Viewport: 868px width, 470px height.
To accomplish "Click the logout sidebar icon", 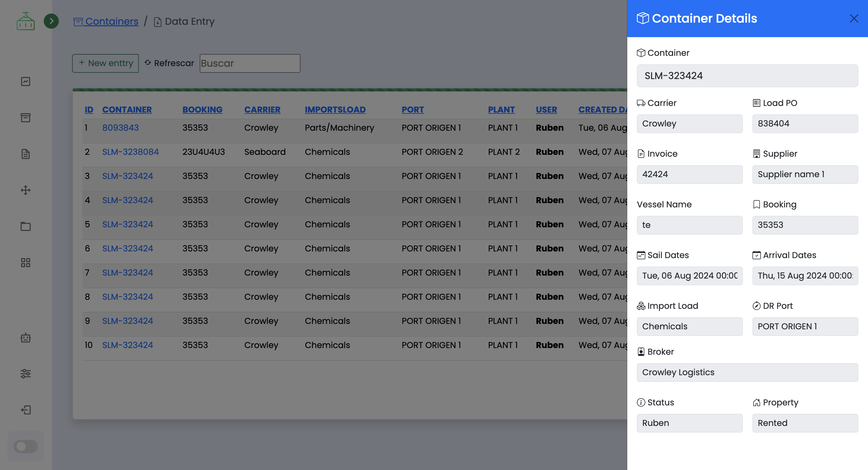I will pyautogui.click(x=26, y=410).
